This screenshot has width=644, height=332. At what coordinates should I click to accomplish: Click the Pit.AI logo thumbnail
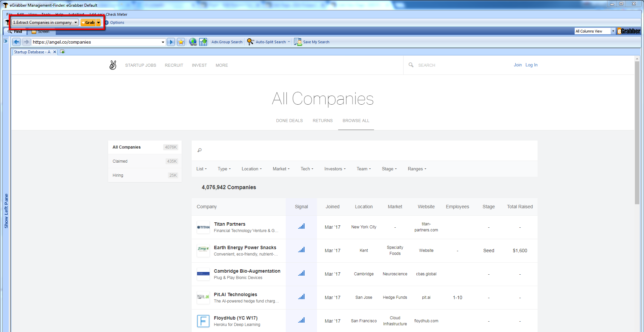(x=203, y=297)
